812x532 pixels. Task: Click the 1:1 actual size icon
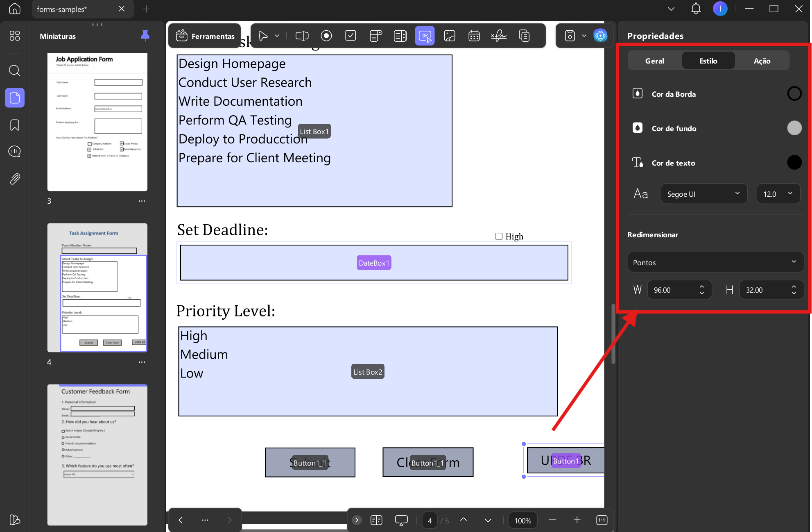602,520
